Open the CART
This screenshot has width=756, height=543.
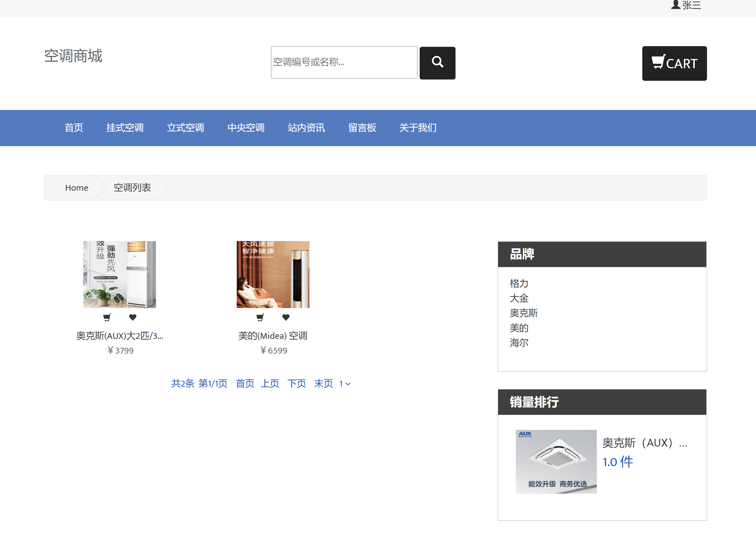click(674, 63)
